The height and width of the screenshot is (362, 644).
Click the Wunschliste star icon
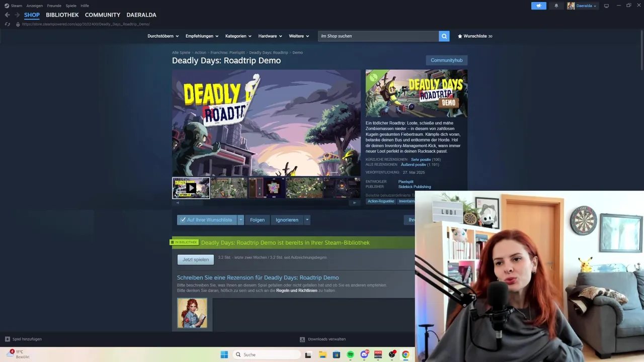[x=460, y=36]
